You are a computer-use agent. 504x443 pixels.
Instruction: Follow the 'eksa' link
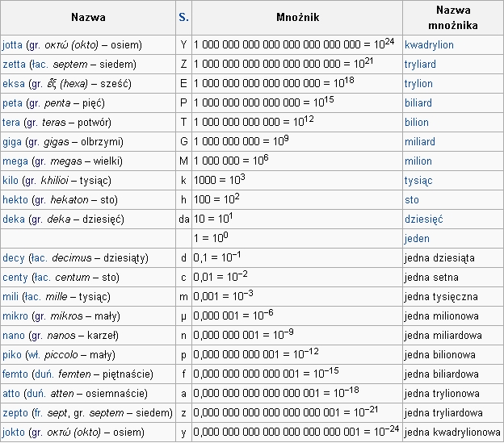(x=14, y=84)
